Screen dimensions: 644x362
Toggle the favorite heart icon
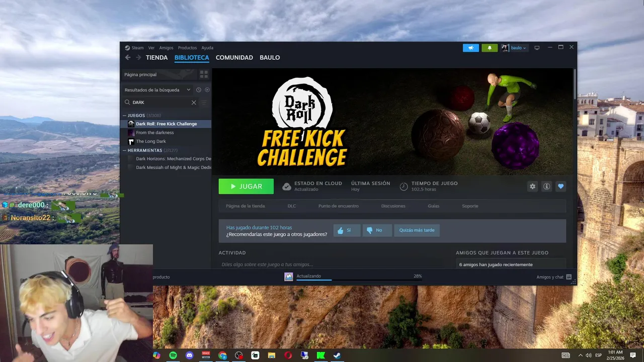point(561,187)
